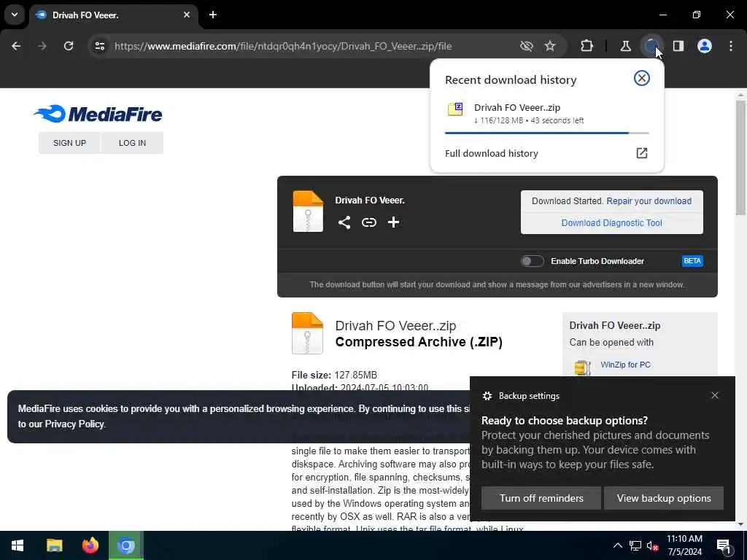Select the Drivah FO Veeer browser tab
This screenshot has height=560, width=747.
click(113, 15)
